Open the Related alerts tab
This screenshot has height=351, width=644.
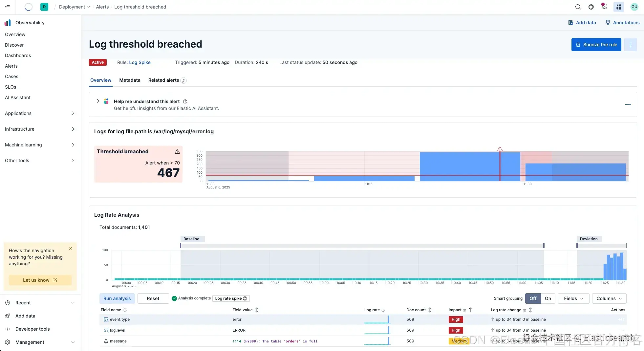point(163,80)
